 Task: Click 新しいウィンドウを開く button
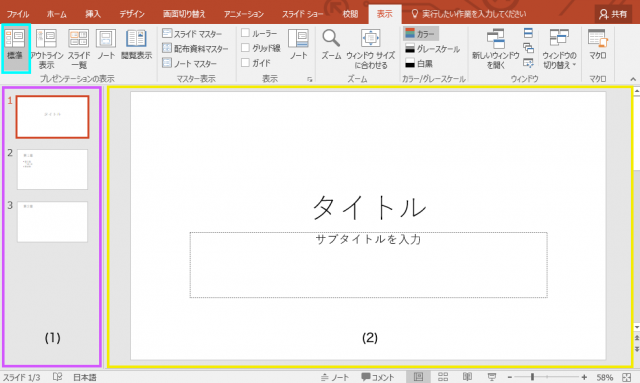coord(496,49)
